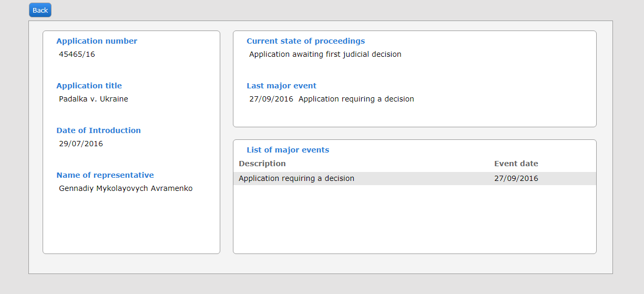Screen dimensions: 644x294
Task: Select the description cell in the events table row
Action: coord(297,178)
